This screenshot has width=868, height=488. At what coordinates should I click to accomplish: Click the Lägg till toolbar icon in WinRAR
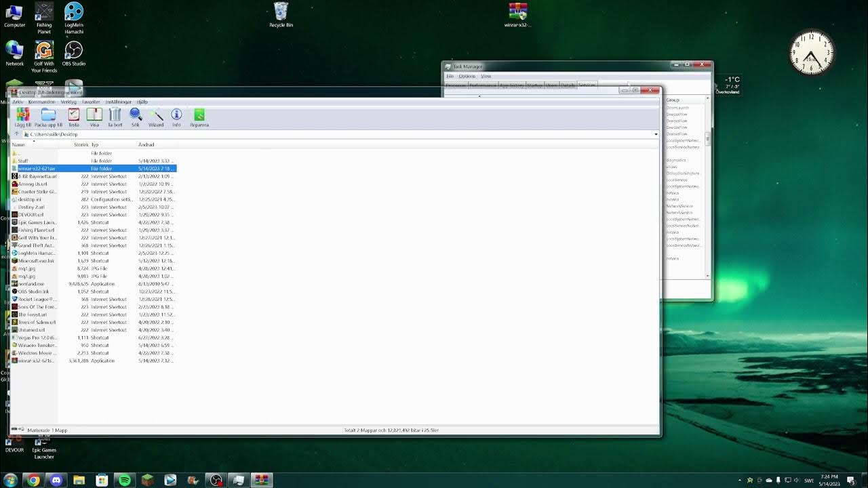click(23, 117)
